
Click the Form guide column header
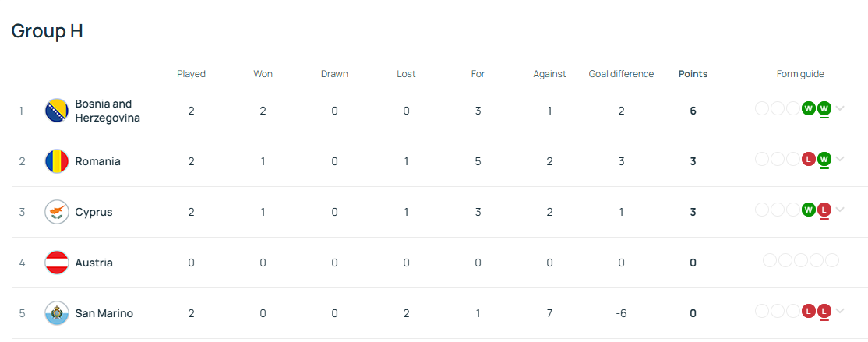pos(800,74)
